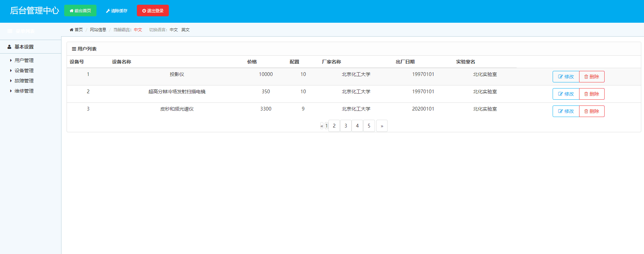644x254 pixels.
Task: Click the 皮秒和频光谱仪 name cell
Action: 177,109
